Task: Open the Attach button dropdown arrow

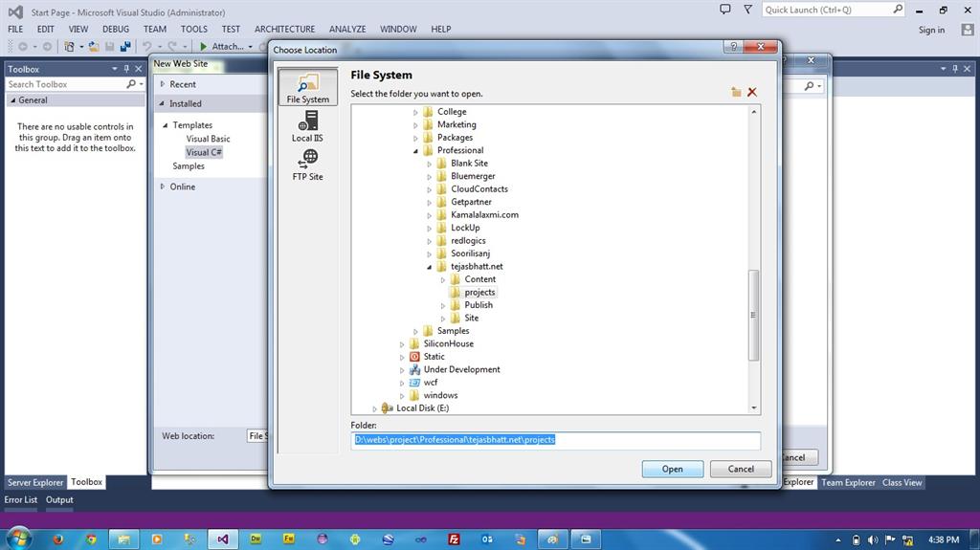Action: pos(250,46)
